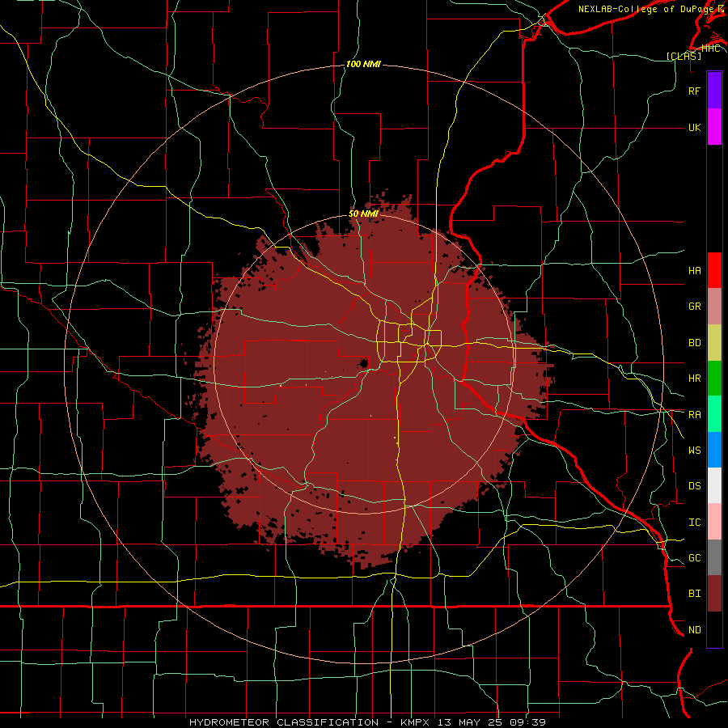This screenshot has height=728, width=728.
Task: Click the 'NEXLAB-College of DuPage' header text
Action: [645, 9]
